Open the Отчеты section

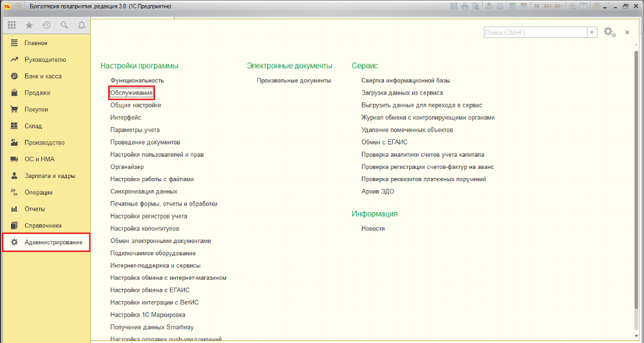pyautogui.click(x=46, y=209)
